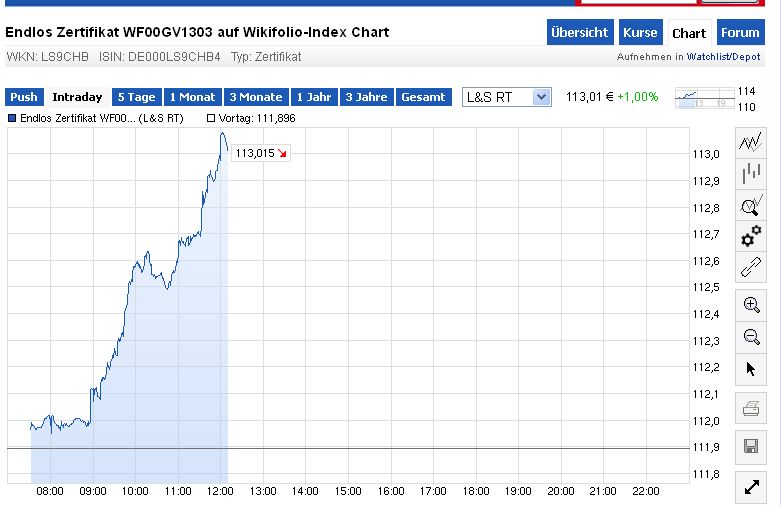Image resolution: width=781 pixels, height=505 pixels.
Task: Expand chart to fullscreen with arrow icon
Action: coord(751,487)
